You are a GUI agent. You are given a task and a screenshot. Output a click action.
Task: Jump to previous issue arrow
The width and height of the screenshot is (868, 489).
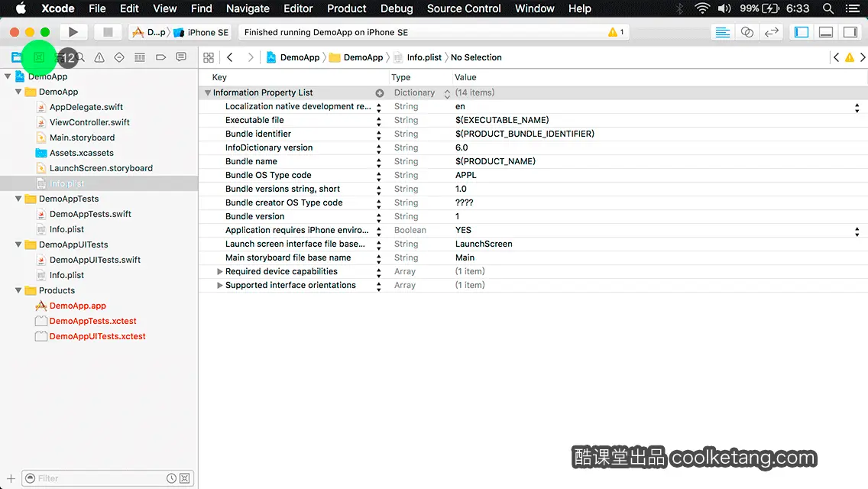point(836,57)
